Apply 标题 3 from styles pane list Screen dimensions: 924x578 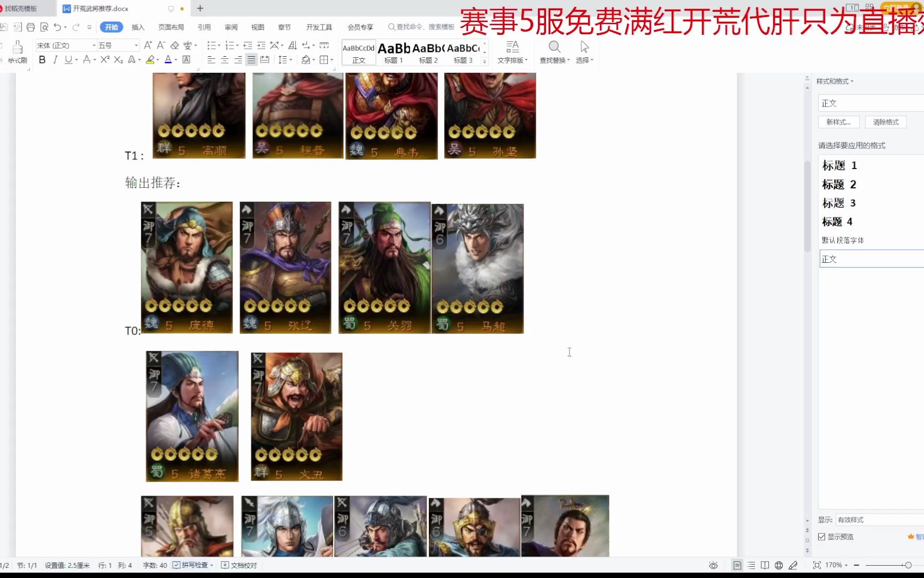coord(839,203)
